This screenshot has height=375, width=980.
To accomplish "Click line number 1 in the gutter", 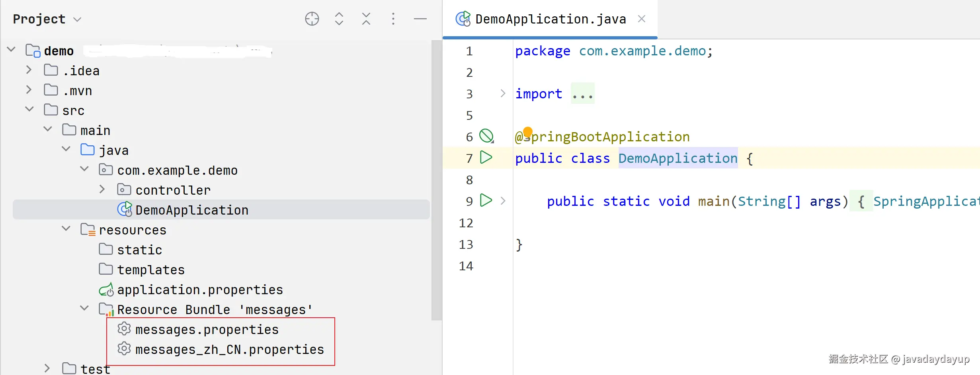I will click(x=469, y=51).
